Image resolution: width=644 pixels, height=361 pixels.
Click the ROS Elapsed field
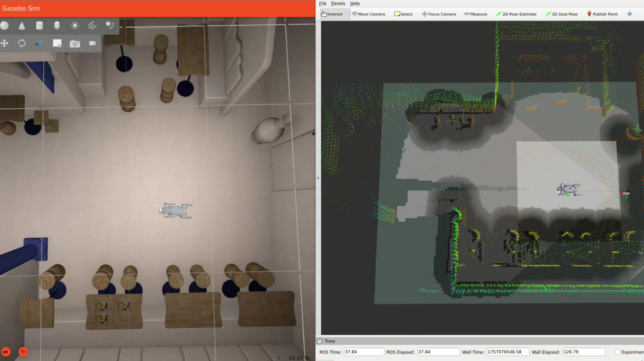[438, 352]
